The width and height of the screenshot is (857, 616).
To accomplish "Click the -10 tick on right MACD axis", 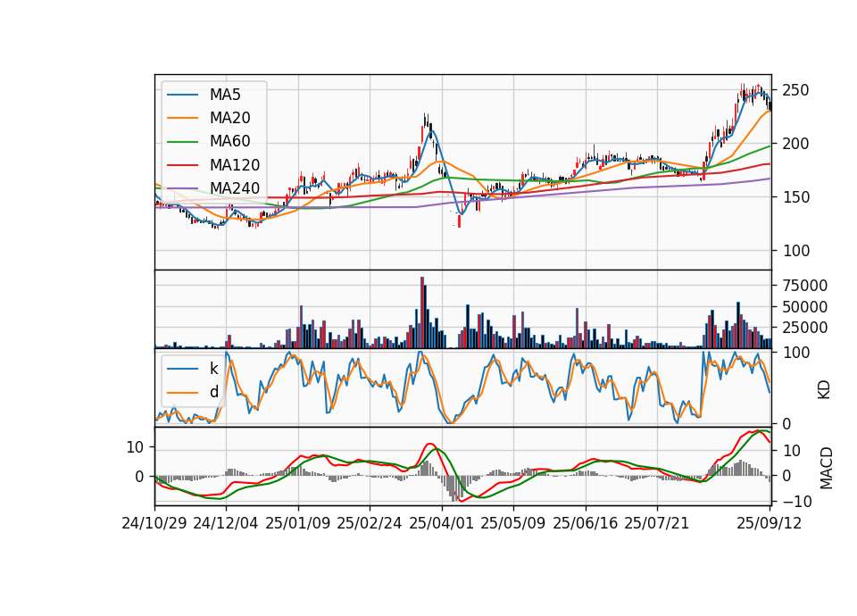I will (797, 501).
